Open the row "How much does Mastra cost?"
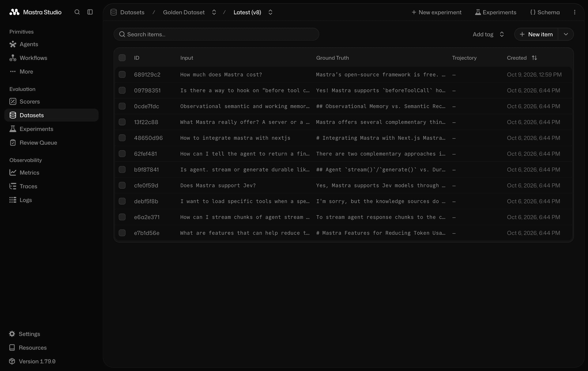 tap(343, 75)
